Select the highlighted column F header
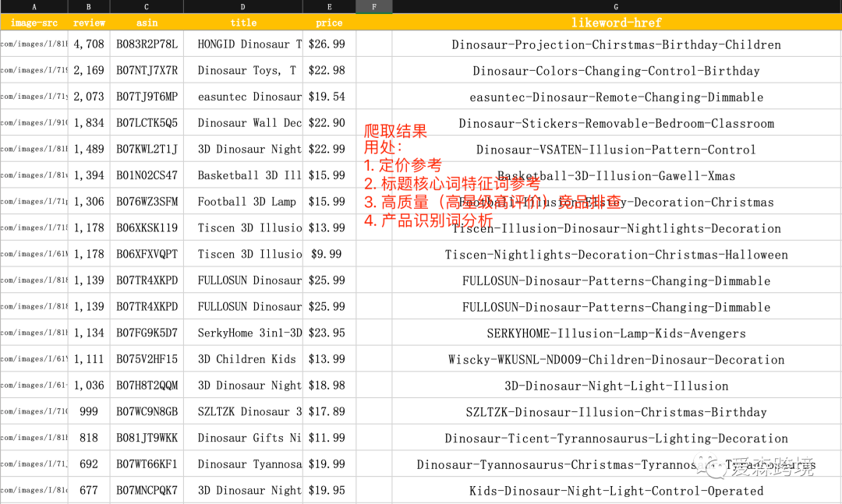Viewport: 842px width, 504px height. [373, 6]
